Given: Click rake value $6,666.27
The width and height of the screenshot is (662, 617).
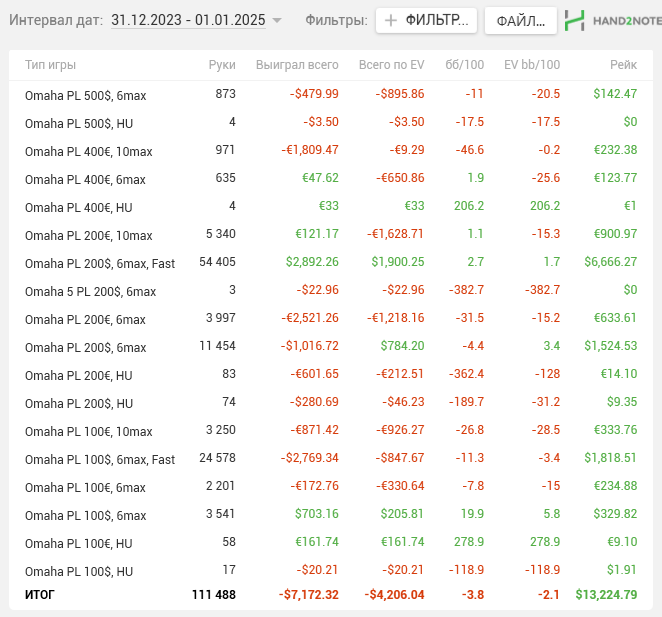Looking at the screenshot, I should point(610,262).
